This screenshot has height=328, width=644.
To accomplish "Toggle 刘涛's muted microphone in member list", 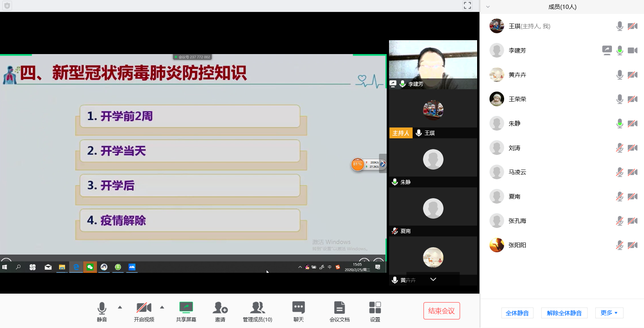I will [x=620, y=148].
